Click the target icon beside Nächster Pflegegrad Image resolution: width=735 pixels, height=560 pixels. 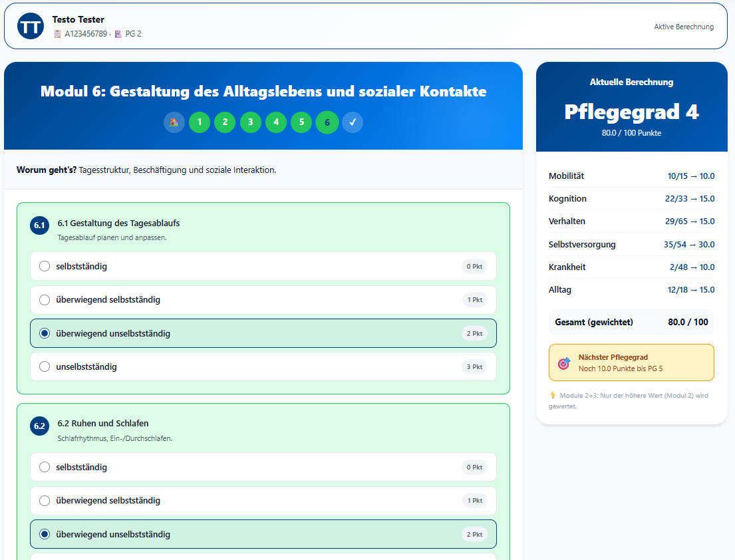point(564,363)
